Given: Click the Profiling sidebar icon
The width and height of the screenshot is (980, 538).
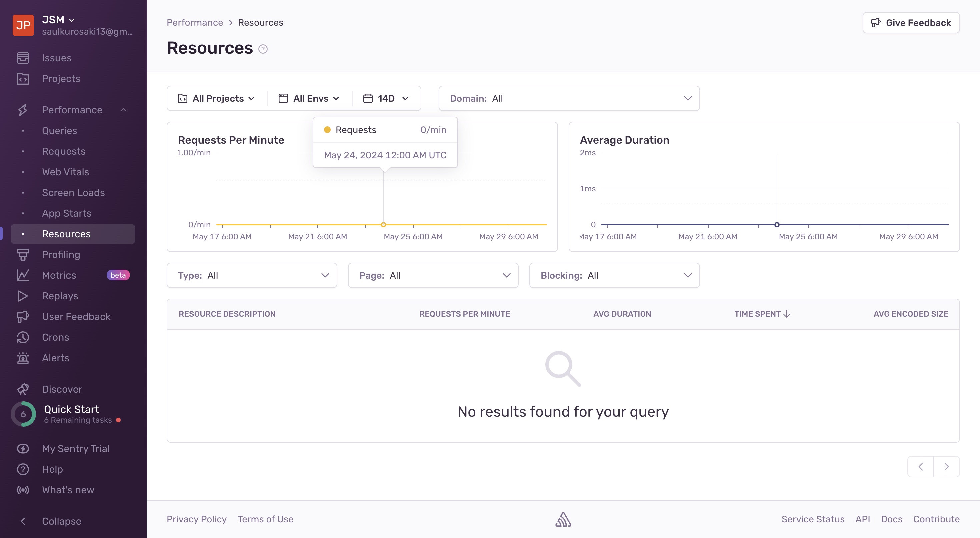Looking at the screenshot, I should pos(23,255).
